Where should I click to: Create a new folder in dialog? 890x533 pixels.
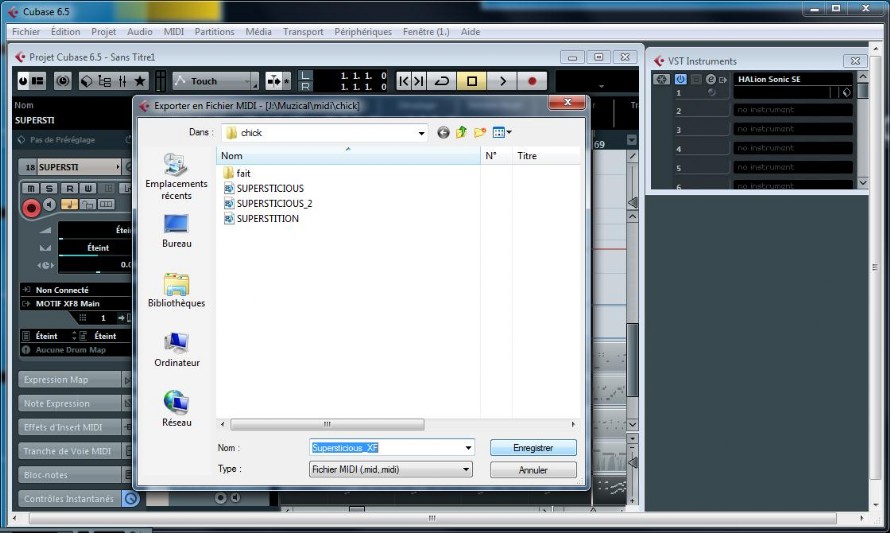pyautogui.click(x=480, y=132)
